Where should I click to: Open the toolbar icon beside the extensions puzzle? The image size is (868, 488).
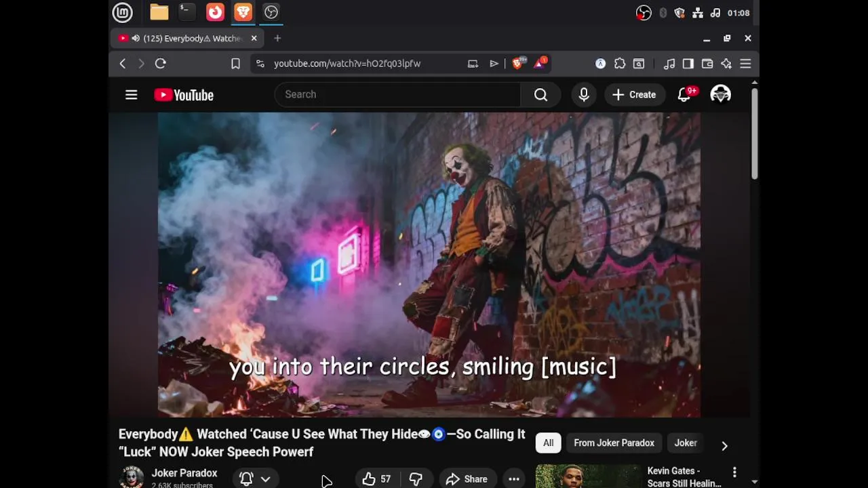point(639,64)
